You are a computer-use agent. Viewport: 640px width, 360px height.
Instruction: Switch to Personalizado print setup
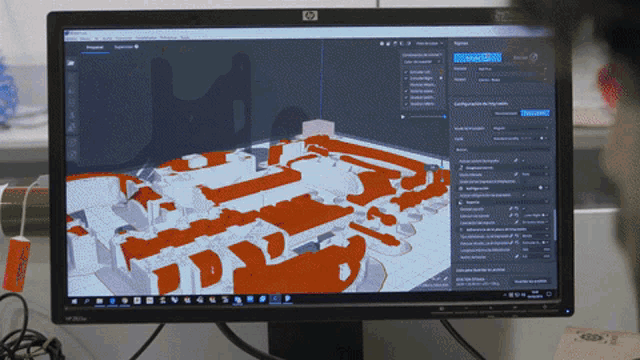point(535,113)
